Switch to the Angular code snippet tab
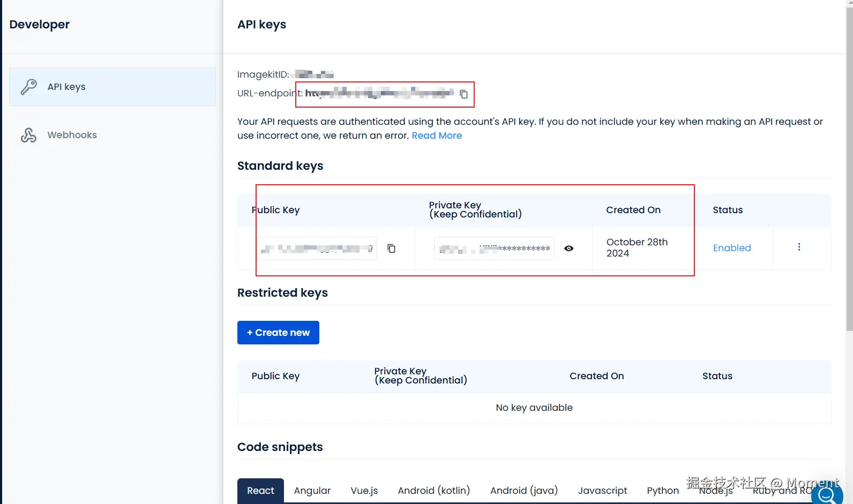The height and width of the screenshot is (504, 853). tap(312, 491)
